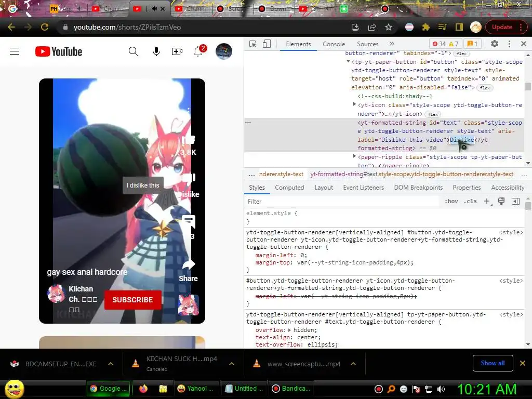Close the DevTools panel
The image size is (532, 399).
(524, 44)
